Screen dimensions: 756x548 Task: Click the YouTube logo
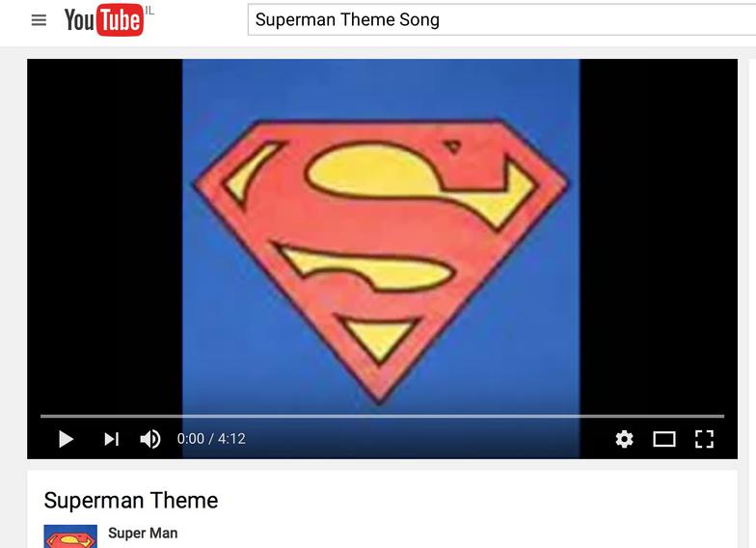[x=104, y=19]
